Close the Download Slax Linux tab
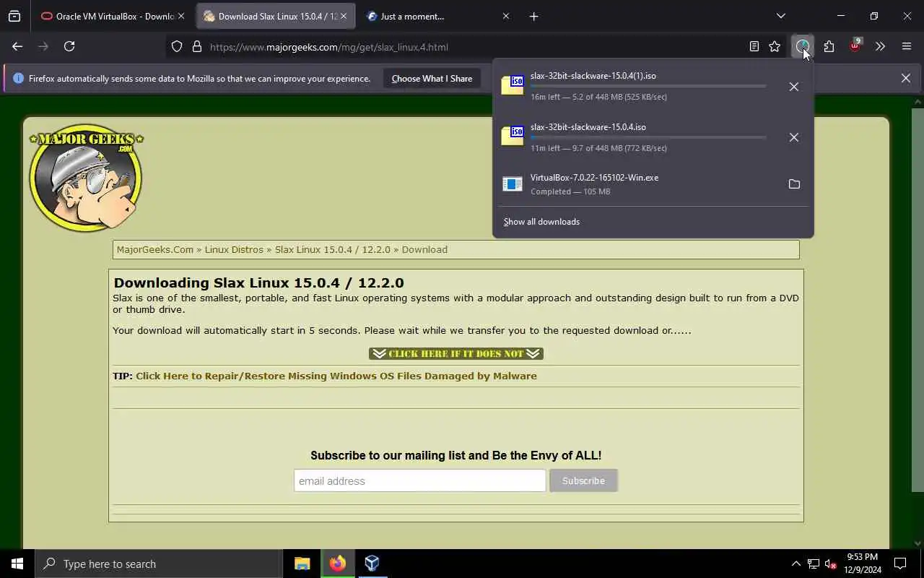Screen dimensions: 924x578 [343, 16]
